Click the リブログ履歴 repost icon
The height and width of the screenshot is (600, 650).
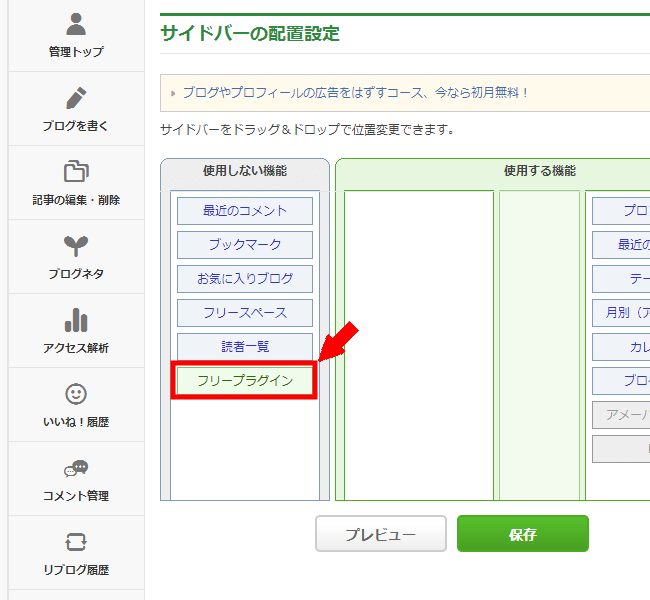pyautogui.click(x=76, y=542)
